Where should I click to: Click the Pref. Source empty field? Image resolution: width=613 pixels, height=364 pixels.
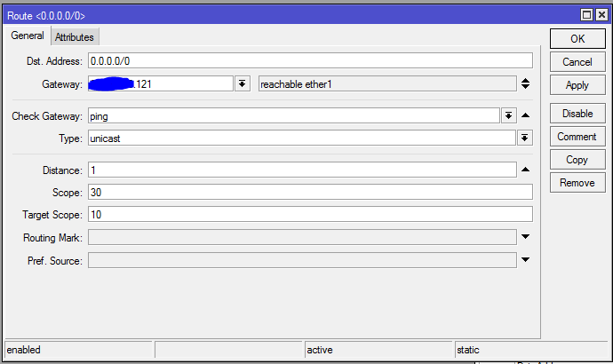click(x=302, y=260)
